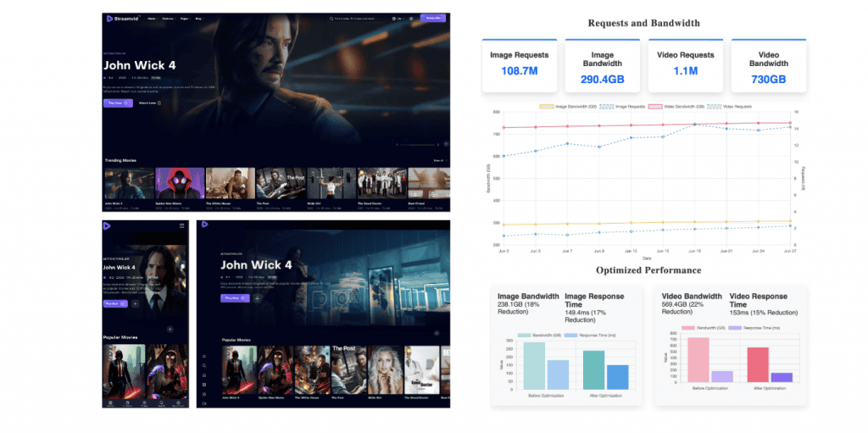Click the grid icon below home in the tablet sidebar

204,384
